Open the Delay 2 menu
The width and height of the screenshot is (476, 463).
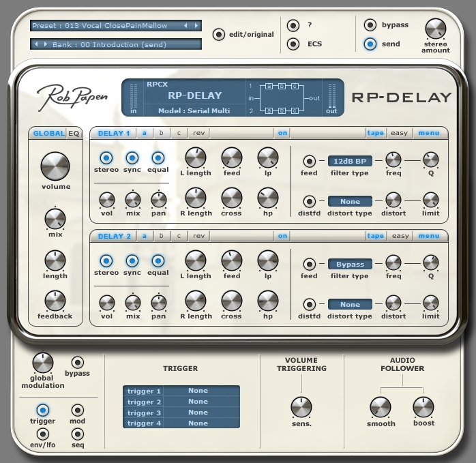429,236
